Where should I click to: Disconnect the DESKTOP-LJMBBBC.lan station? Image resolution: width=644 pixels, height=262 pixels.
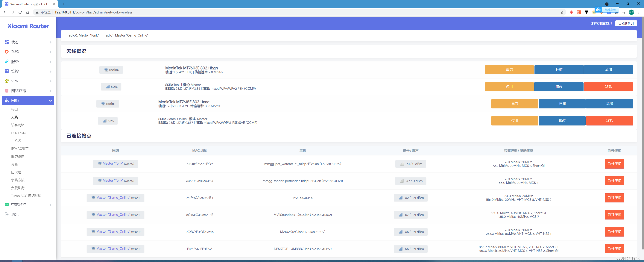coord(614,249)
